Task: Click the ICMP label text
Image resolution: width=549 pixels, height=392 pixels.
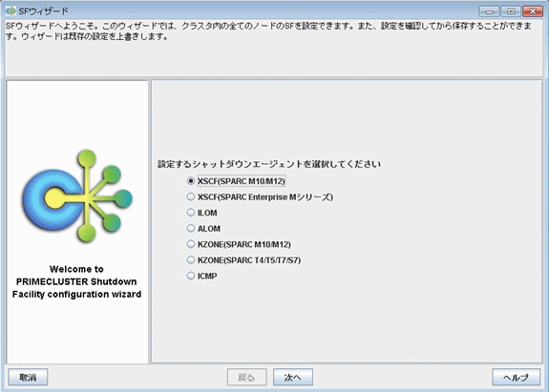Action: (207, 276)
